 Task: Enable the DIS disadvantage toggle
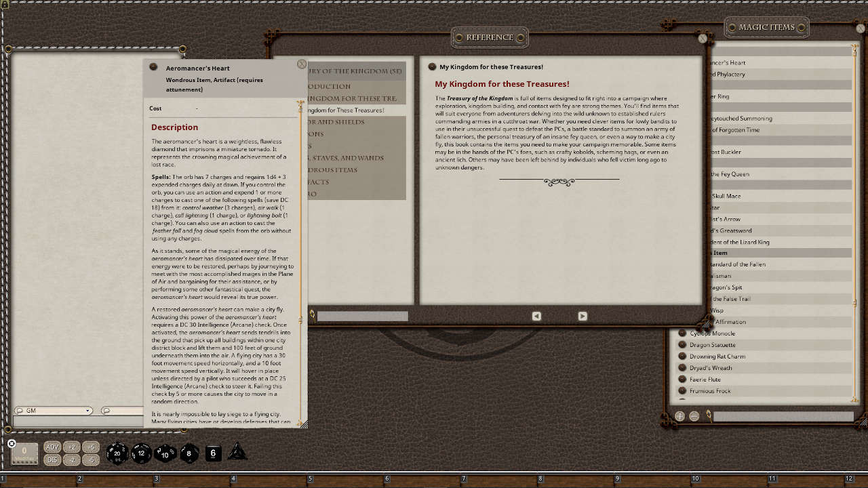52,460
